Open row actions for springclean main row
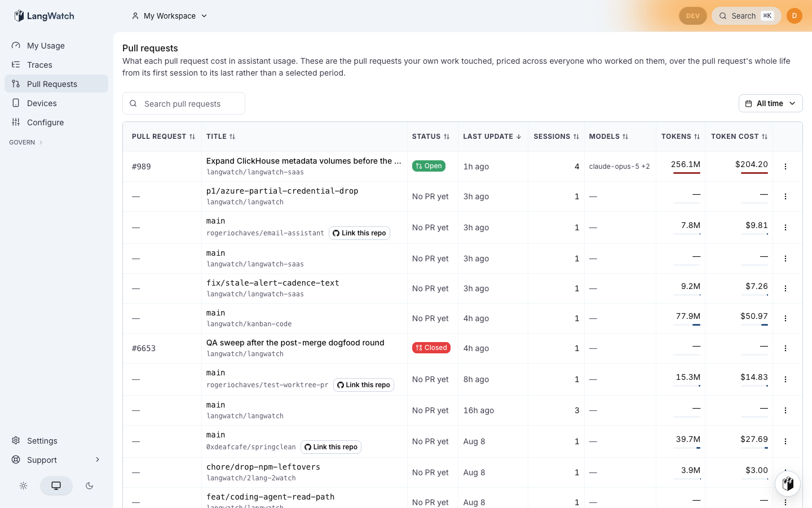This screenshot has width=812, height=508. click(785, 441)
